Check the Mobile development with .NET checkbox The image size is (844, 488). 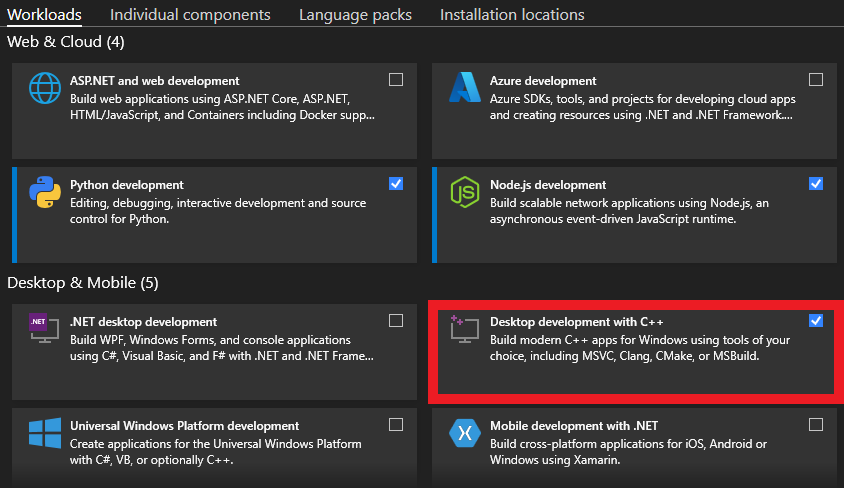pos(815,425)
